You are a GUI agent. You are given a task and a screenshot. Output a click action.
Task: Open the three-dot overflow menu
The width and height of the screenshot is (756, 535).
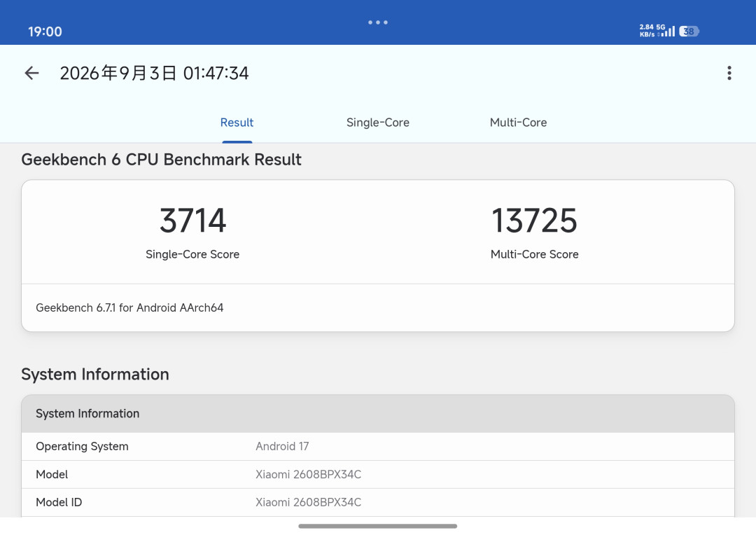click(729, 73)
